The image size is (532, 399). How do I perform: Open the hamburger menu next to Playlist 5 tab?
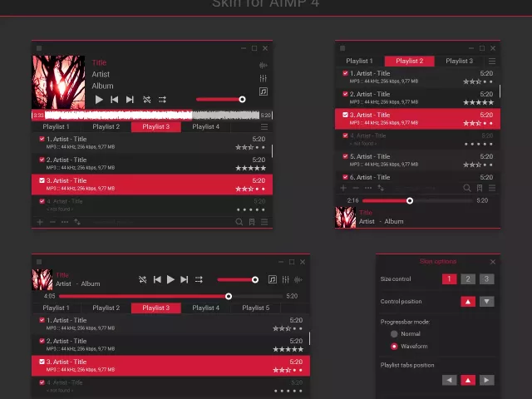[x=302, y=308]
